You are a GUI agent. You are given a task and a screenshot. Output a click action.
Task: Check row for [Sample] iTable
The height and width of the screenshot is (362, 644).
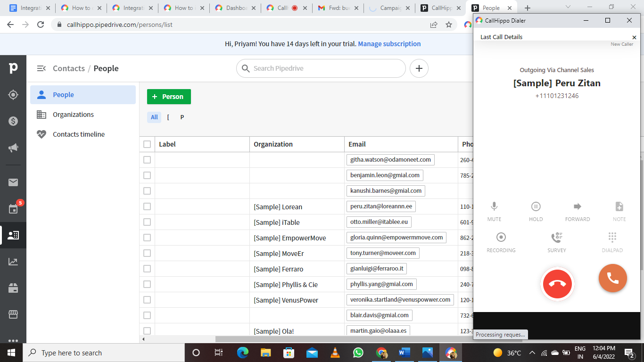point(147,222)
